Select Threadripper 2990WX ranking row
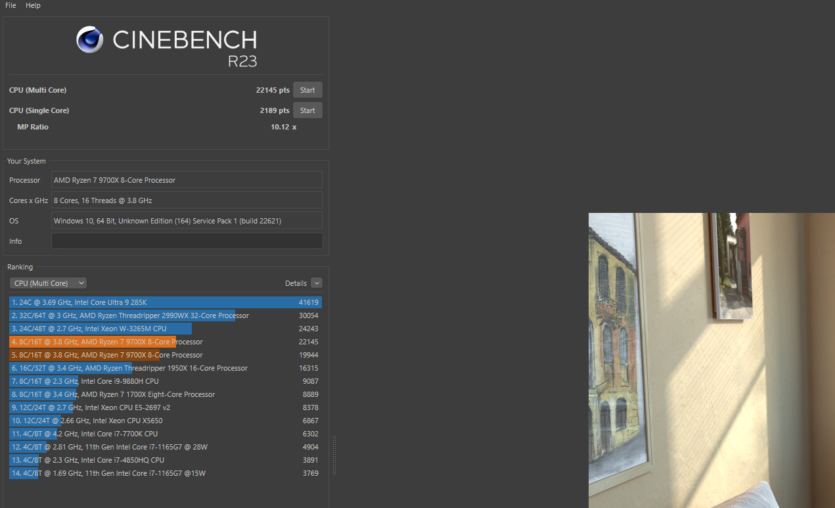This screenshot has width=835, height=508. (x=165, y=315)
